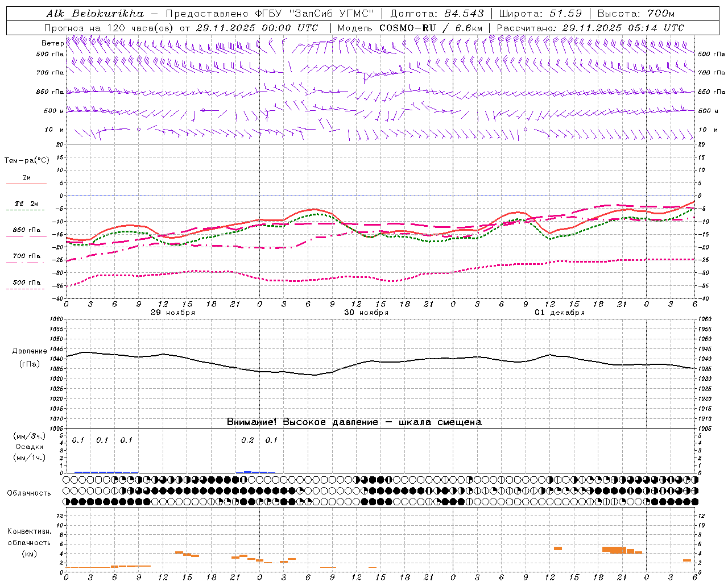This screenshot has width=728, height=582.
Task: Click the station name Alk_Belokurikha
Action: tap(94, 14)
